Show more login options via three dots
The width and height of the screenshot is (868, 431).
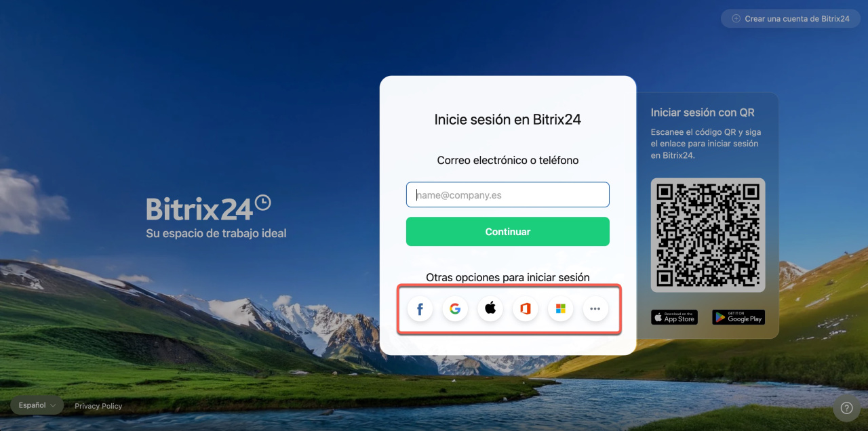[595, 309]
